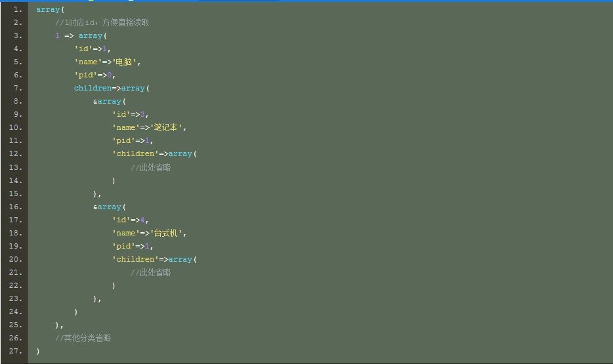Click line number 27 in the gutter
The image size is (613, 364).
(16, 351)
